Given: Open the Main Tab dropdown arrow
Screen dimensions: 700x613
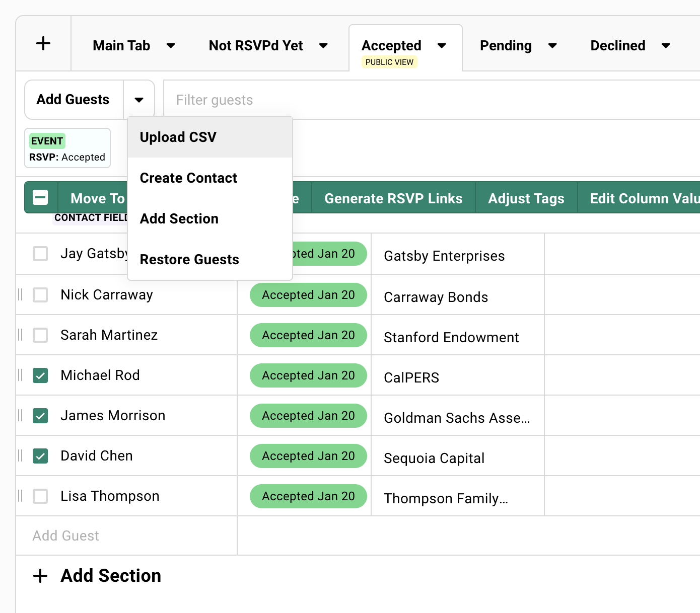Looking at the screenshot, I should tap(171, 45).
